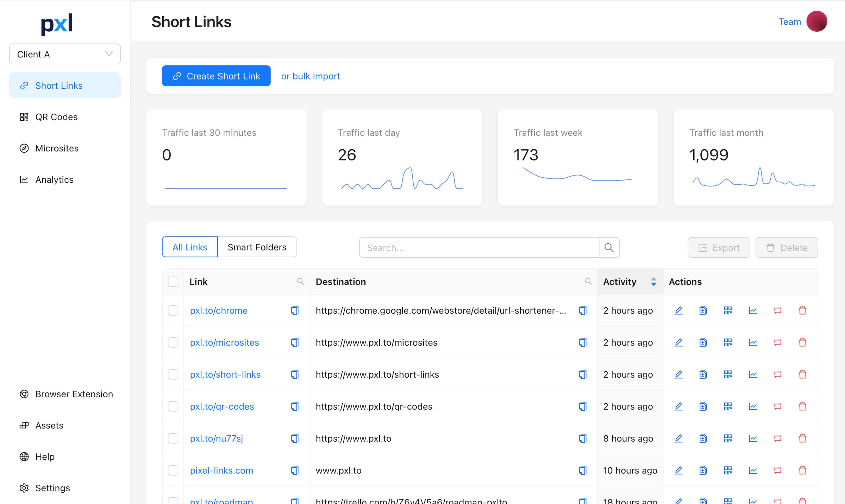View analytics for pxl.to/short-links link
Screen dimensions: 845x504
[753, 374]
